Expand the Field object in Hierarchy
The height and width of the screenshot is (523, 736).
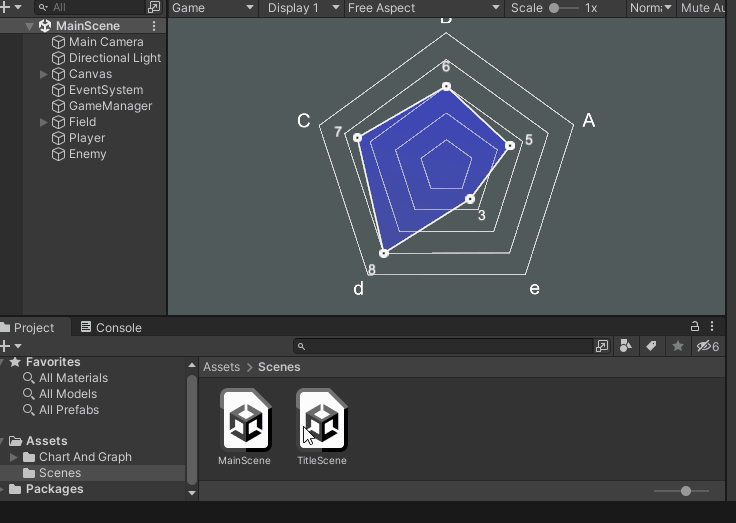point(44,122)
